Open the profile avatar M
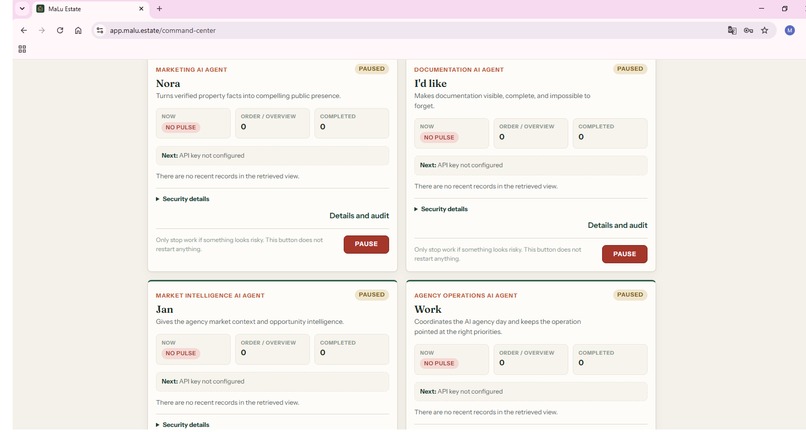806x432 pixels. [x=790, y=30]
